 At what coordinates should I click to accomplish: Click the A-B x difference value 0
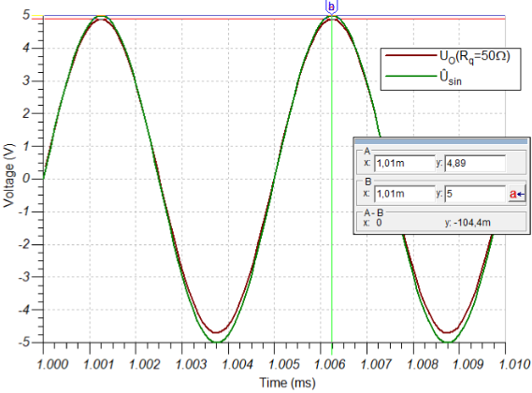379,223
